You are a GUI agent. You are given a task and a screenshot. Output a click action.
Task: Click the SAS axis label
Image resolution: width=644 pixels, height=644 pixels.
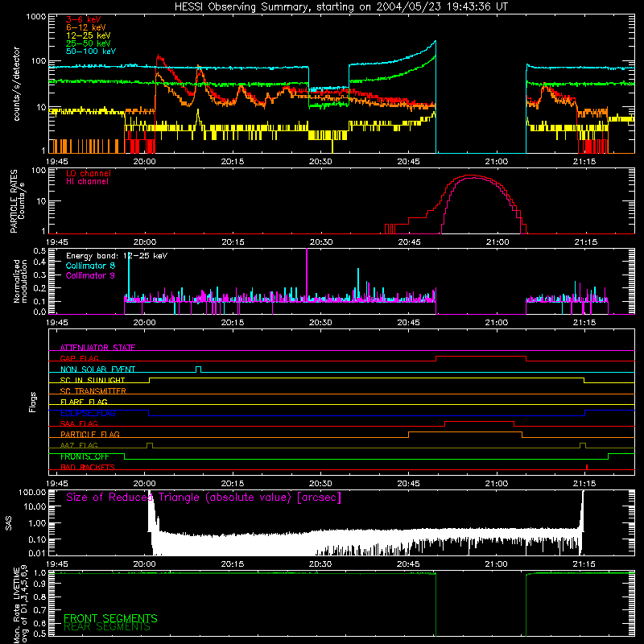pos(9,522)
